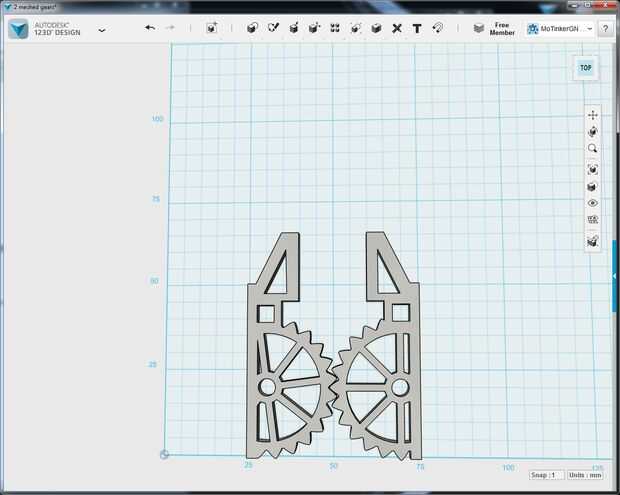This screenshot has height=495, width=620.
Task: Toggle the grid display icon in navigation bar
Action: [593, 219]
